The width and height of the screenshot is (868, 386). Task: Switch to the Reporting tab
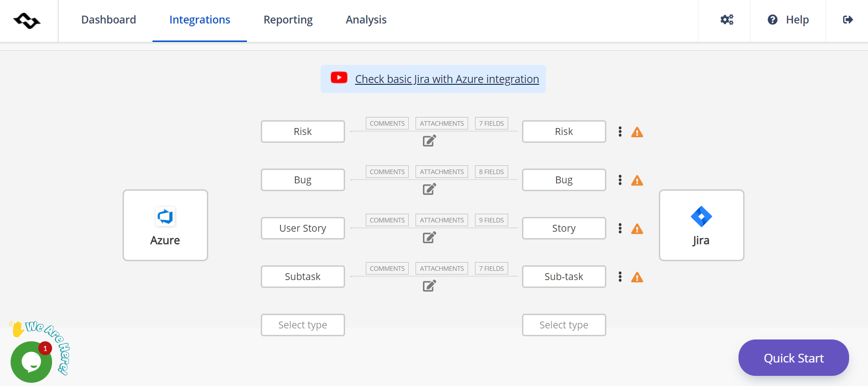tap(288, 20)
